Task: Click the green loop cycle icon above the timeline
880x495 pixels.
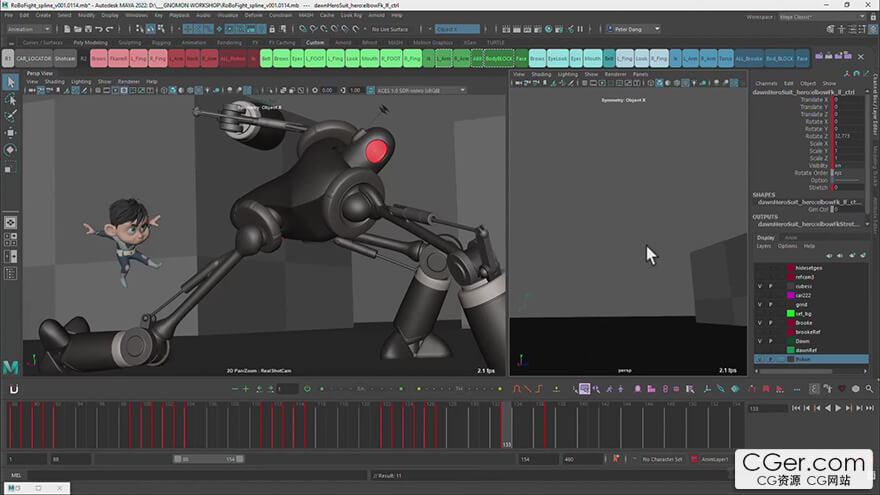Action: click(307, 388)
